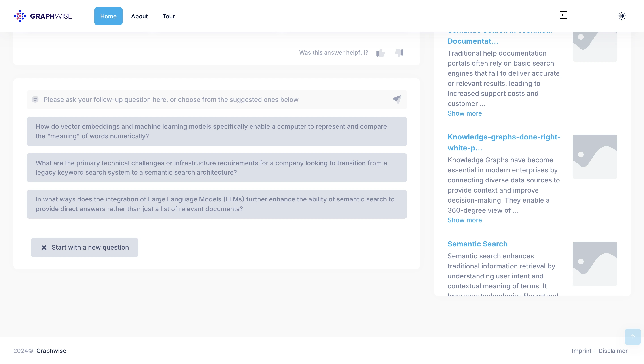Expand Show more under Knowledge-graphs-done-right
Viewport: 644px width, 364px height.
(x=464, y=220)
